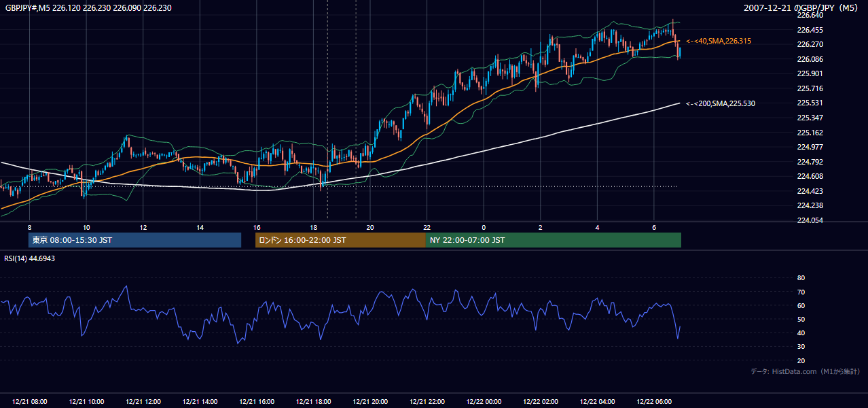Click the 40 SMA label reading 226.315
Screen dimensions: 868x408
point(719,41)
